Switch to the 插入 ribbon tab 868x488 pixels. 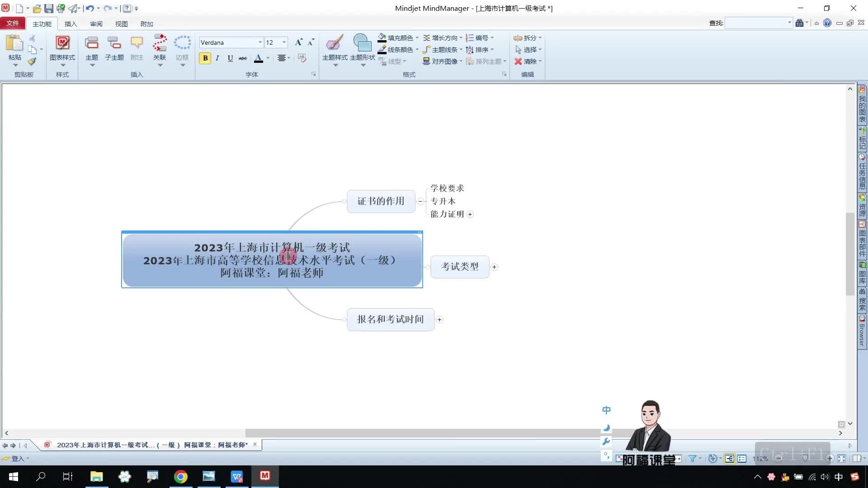coord(71,24)
